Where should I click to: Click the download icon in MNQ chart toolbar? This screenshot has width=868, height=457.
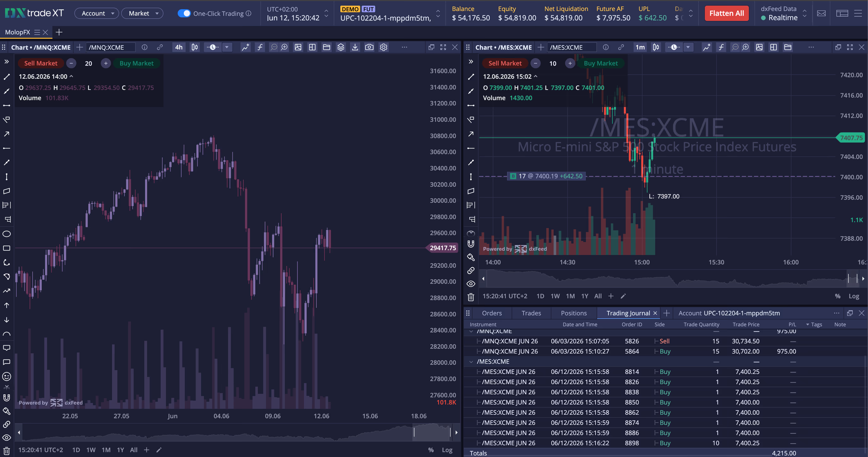pos(355,47)
